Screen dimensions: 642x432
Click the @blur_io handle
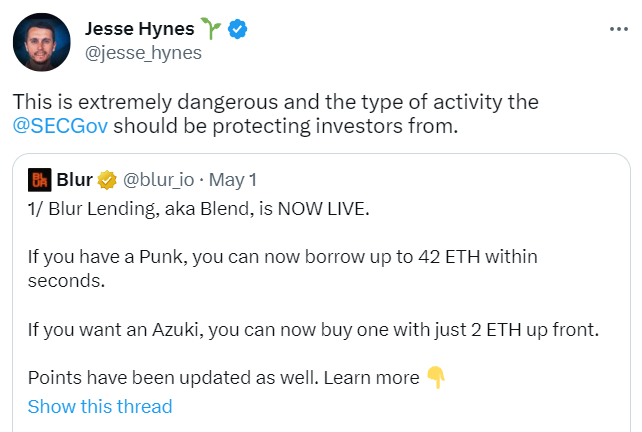(x=159, y=180)
